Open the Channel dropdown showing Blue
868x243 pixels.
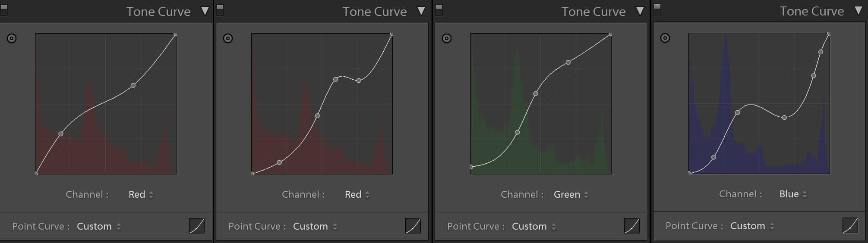pyautogui.click(x=793, y=194)
